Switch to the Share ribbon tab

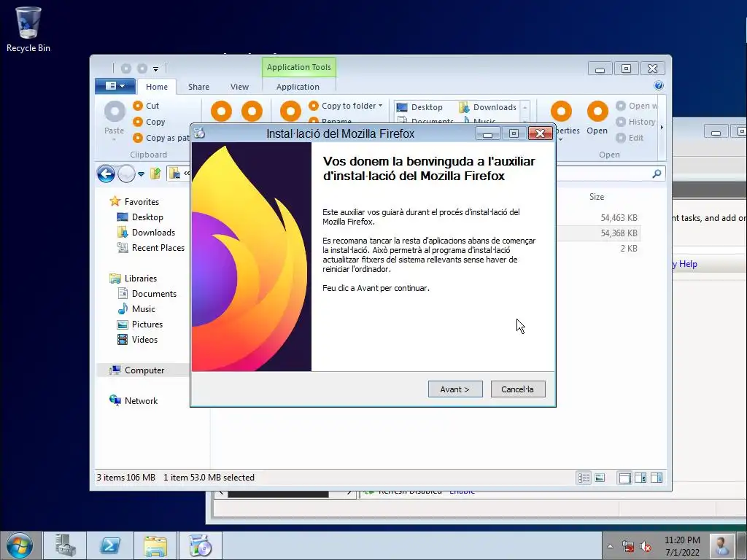(198, 87)
